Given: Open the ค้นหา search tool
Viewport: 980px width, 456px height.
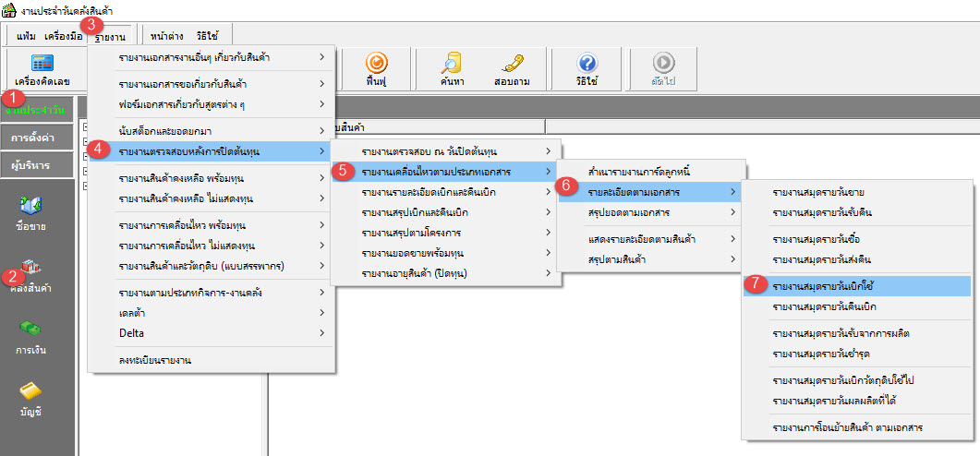Looking at the screenshot, I should coord(451,70).
